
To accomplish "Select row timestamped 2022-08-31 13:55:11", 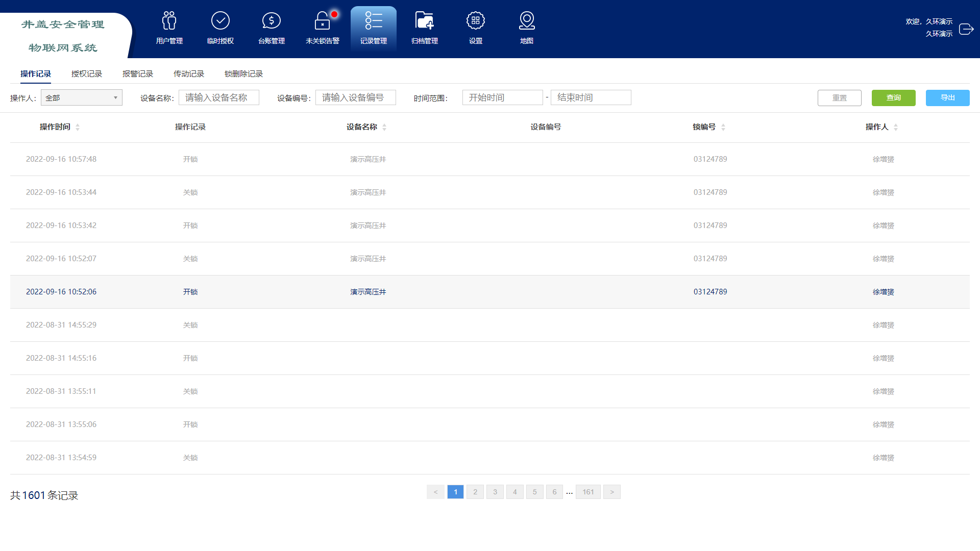I will (490, 391).
